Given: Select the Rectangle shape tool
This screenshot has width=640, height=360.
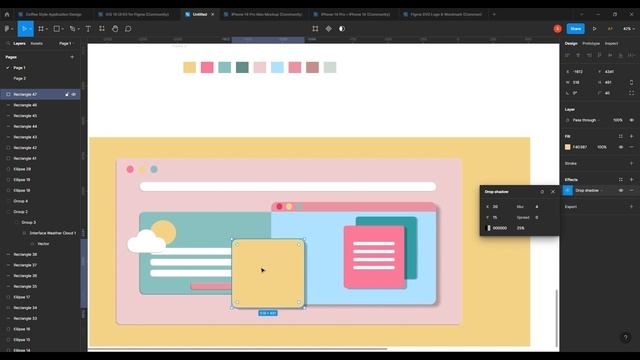Looking at the screenshot, I should pos(57,29).
